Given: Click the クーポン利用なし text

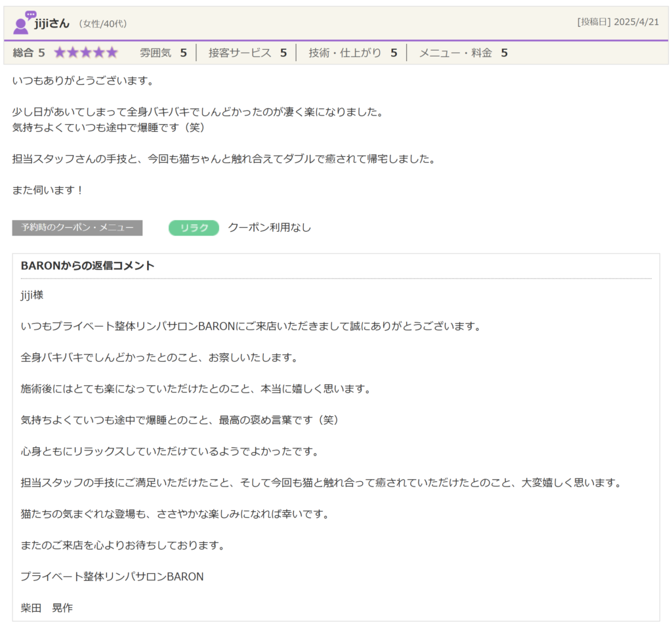Looking at the screenshot, I should 269,228.
